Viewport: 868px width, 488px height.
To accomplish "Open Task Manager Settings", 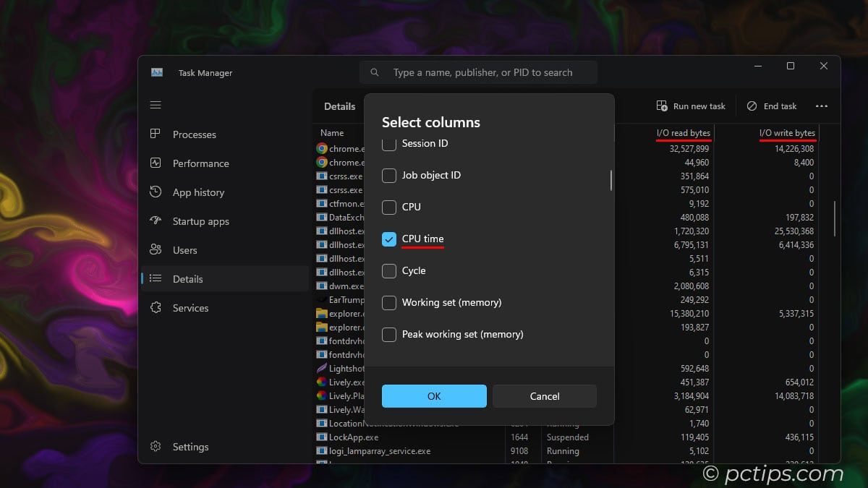I will tap(190, 447).
